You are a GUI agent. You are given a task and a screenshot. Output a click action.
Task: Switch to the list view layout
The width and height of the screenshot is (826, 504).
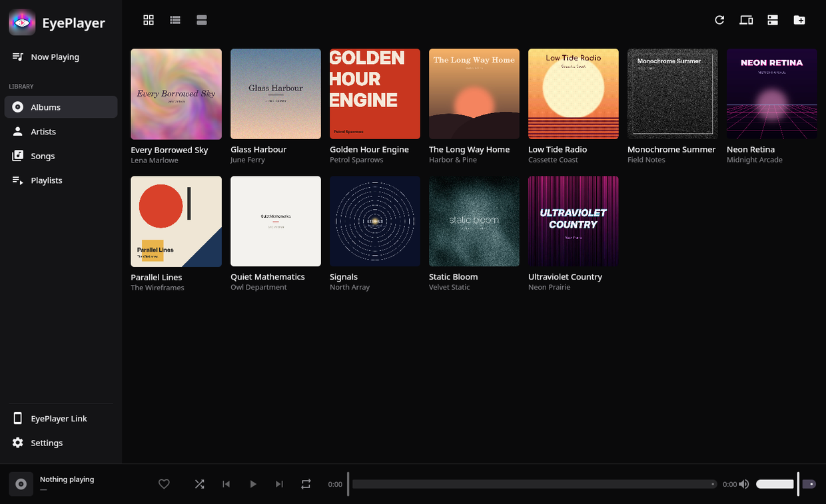coord(175,20)
